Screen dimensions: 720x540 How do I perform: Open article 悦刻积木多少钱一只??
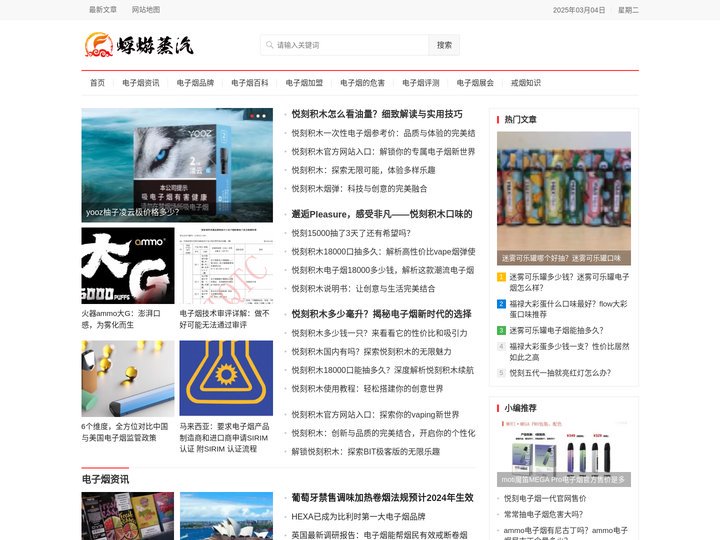pyautogui.click(x=379, y=333)
